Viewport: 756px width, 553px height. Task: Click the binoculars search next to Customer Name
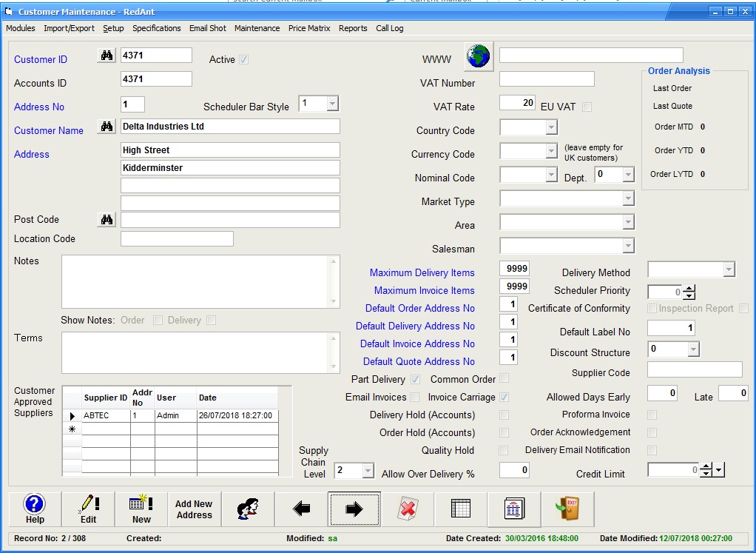pos(107,127)
